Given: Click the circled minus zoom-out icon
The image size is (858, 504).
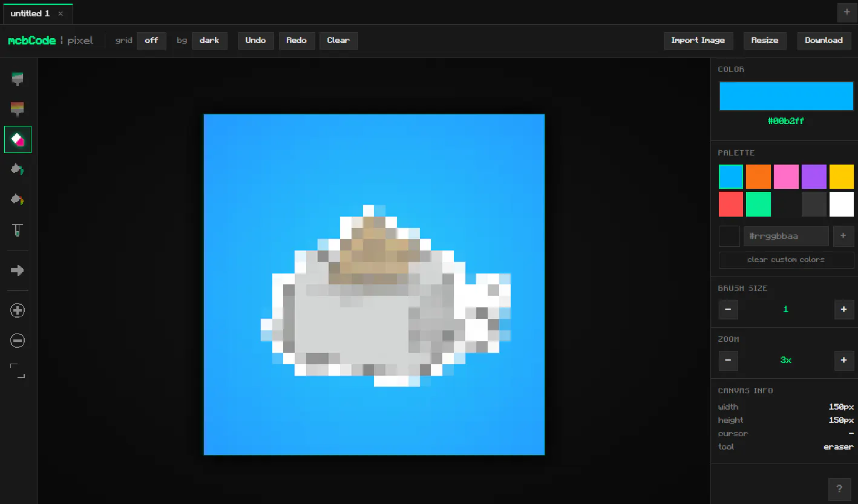Looking at the screenshot, I should click(x=18, y=341).
